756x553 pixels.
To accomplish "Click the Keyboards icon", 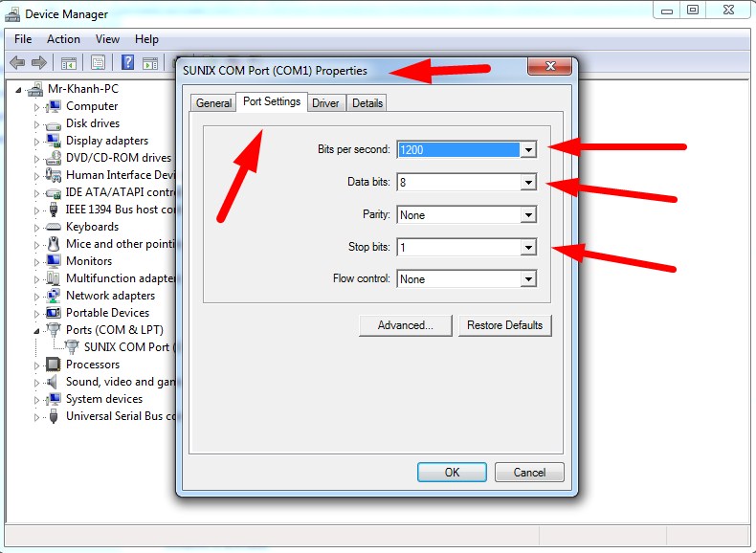I will coord(53,227).
